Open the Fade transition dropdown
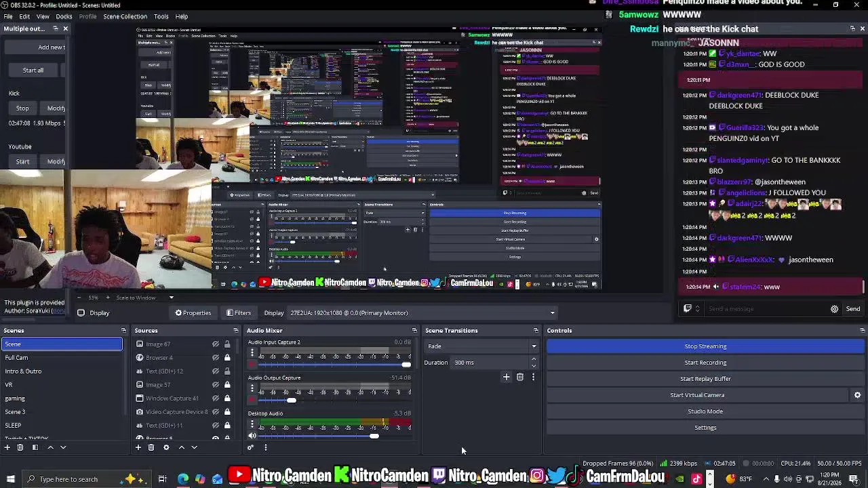Image resolution: width=868 pixels, height=488 pixels. 481,346
